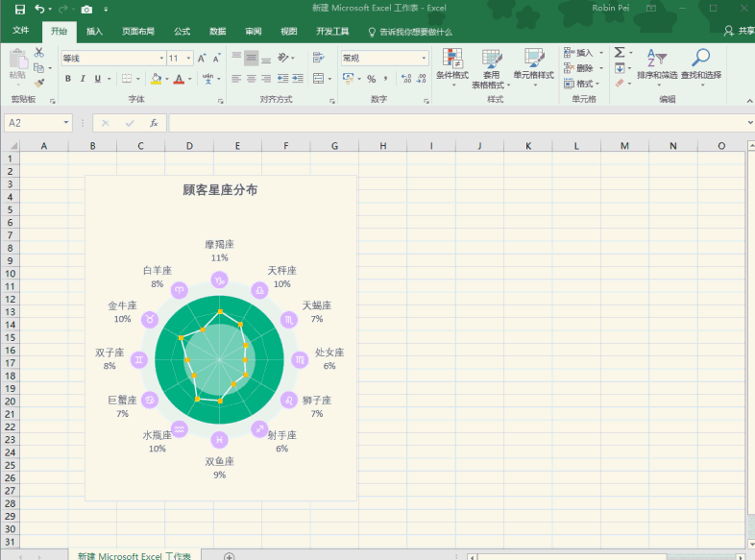
Task: Switch to the 插入 ribbon tab
Action: tap(94, 32)
